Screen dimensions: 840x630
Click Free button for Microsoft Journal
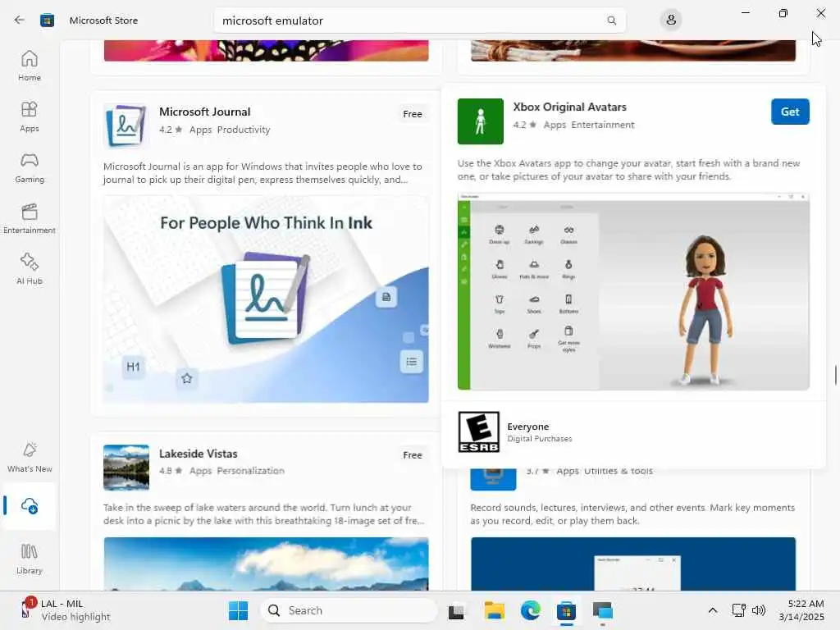(x=413, y=114)
